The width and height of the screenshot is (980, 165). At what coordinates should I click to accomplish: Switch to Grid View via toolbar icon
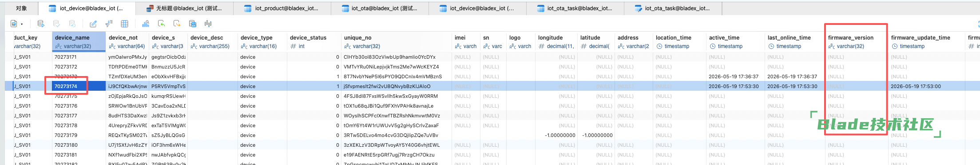125,24
